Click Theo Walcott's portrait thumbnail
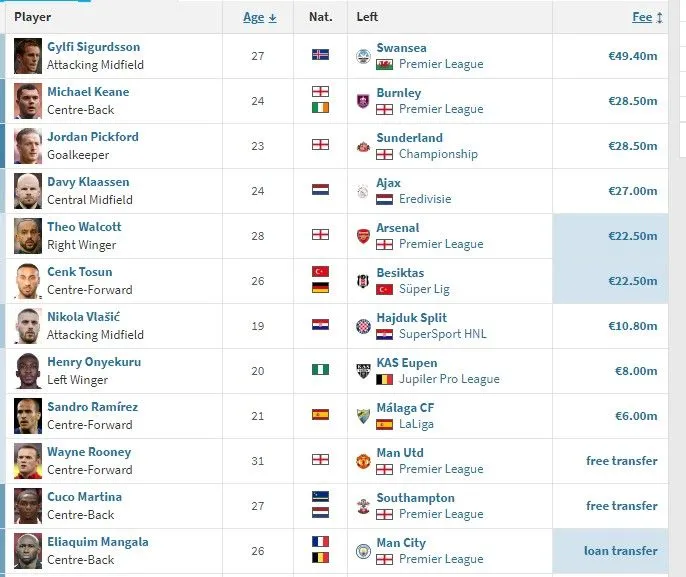The width and height of the screenshot is (686, 577). click(28, 236)
